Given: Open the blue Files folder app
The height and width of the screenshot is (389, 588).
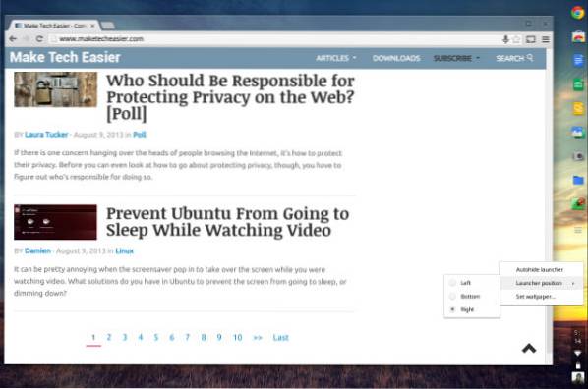Looking at the screenshot, I should click(578, 181).
